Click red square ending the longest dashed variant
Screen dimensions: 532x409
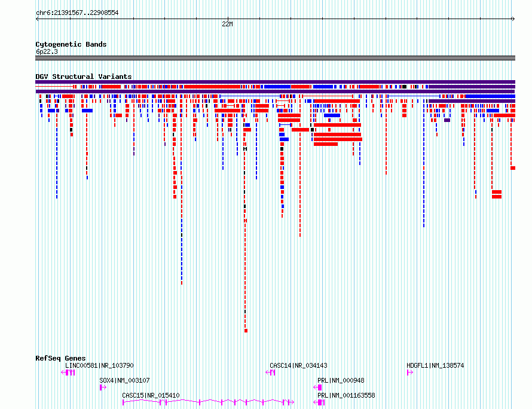(246, 331)
